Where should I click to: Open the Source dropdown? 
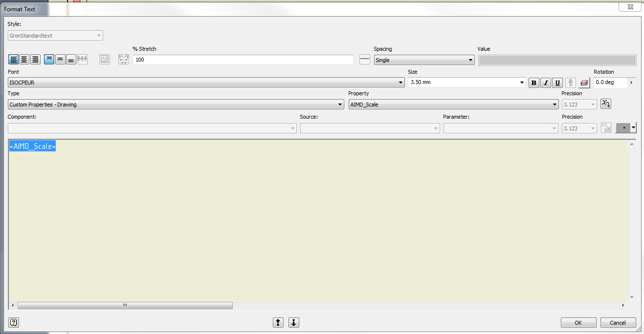[370, 128]
